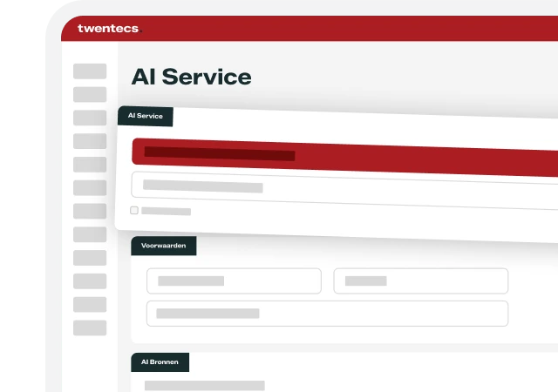Select the AI Service section tab
Image resolution: width=558 pixels, height=392 pixels.
coord(146,116)
